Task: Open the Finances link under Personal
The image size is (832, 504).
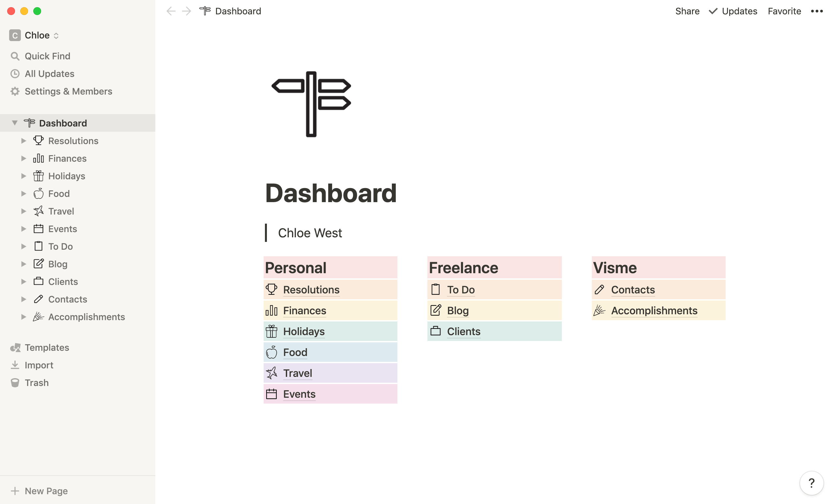Action: [x=304, y=310]
